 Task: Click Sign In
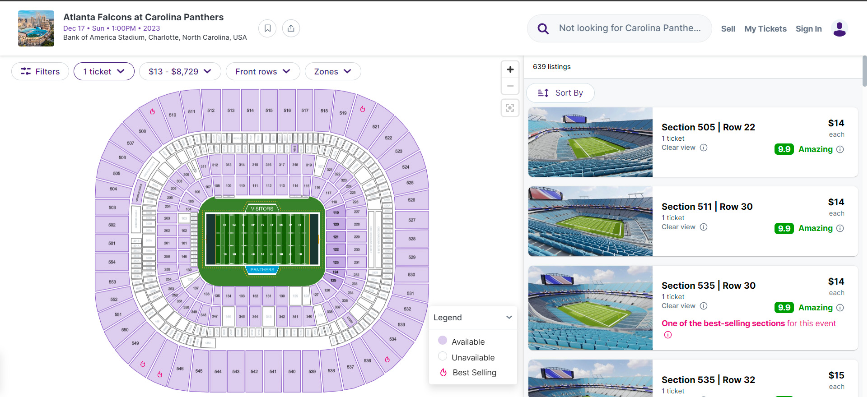coord(808,29)
